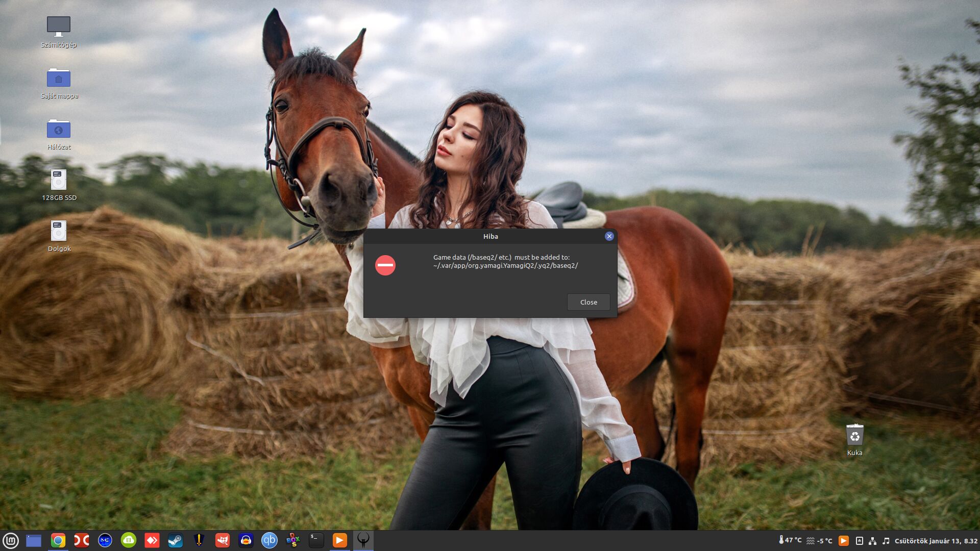Screen dimensions: 980x551
Task: Open the Számítógép desktop icon
Action: click(59, 32)
